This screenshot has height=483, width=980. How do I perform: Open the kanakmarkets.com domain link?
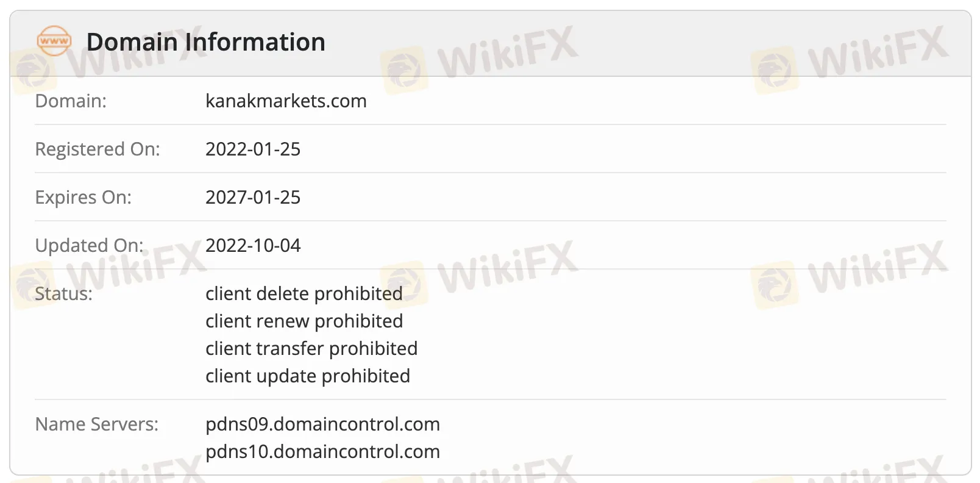pos(286,101)
